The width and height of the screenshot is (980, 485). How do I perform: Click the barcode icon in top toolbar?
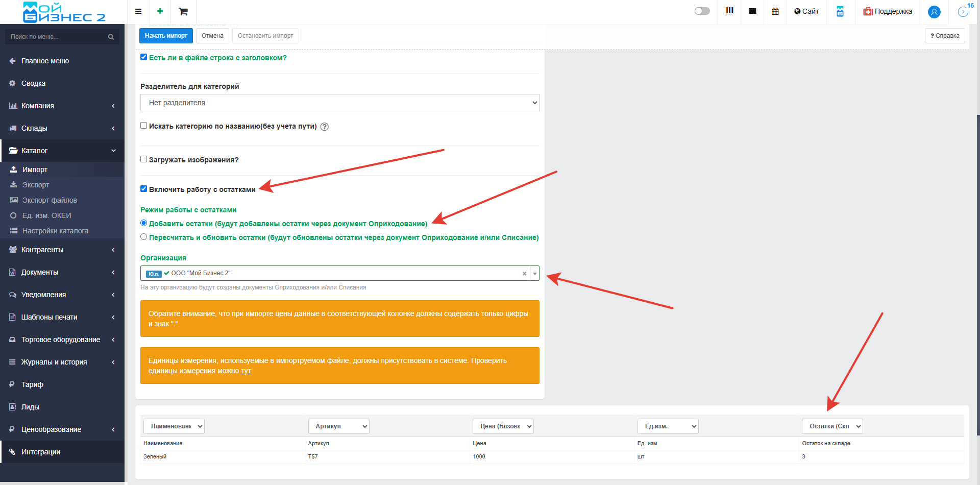point(729,11)
